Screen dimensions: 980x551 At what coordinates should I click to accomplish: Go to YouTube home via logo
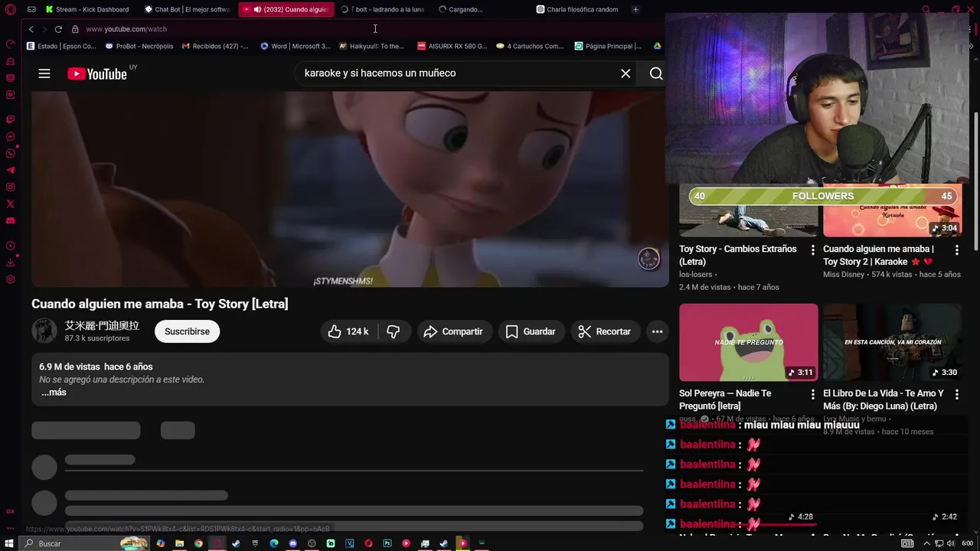point(97,73)
